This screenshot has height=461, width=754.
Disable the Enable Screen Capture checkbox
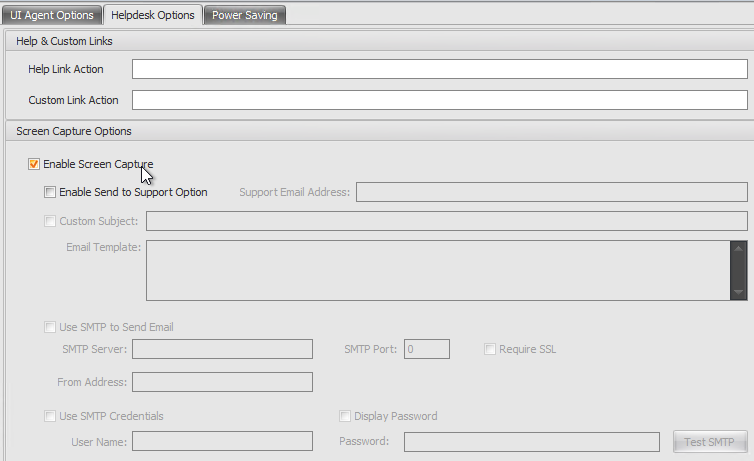click(x=34, y=164)
